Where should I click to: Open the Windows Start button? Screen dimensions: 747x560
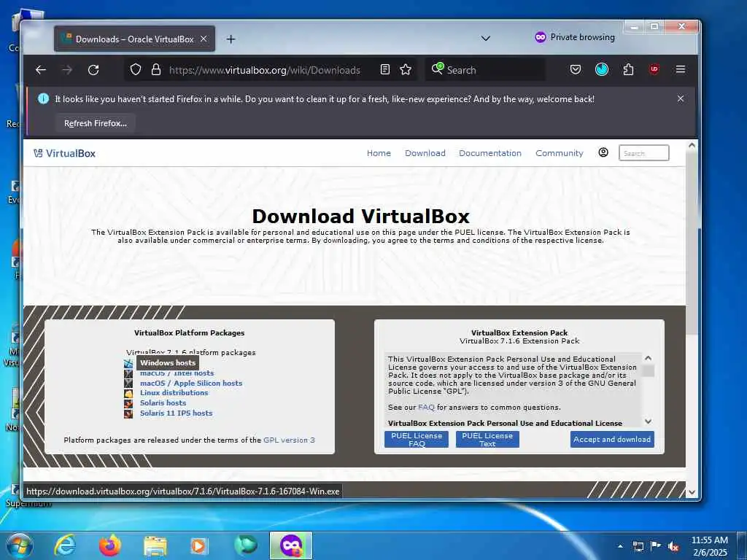click(20, 545)
